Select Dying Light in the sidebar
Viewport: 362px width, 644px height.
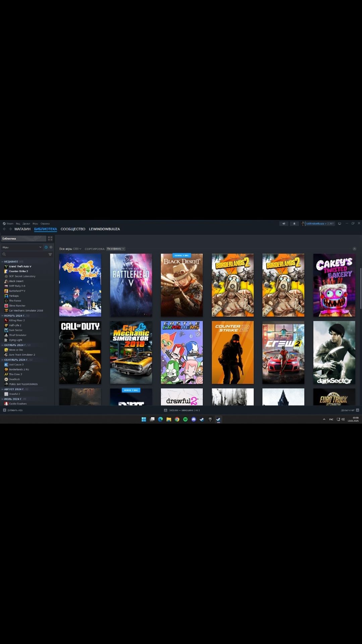tap(15, 340)
